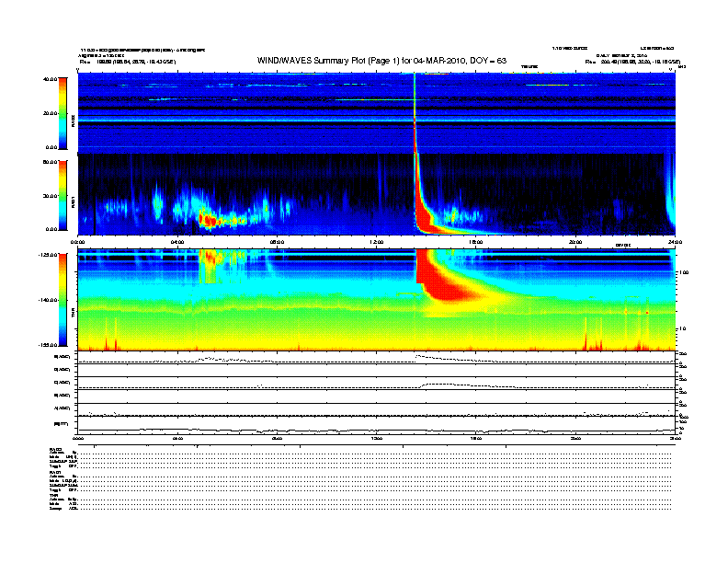Click the vertical burst line in the RAD2 spectrogram
The width and height of the screenshot is (728, 563).
coord(415,113)
